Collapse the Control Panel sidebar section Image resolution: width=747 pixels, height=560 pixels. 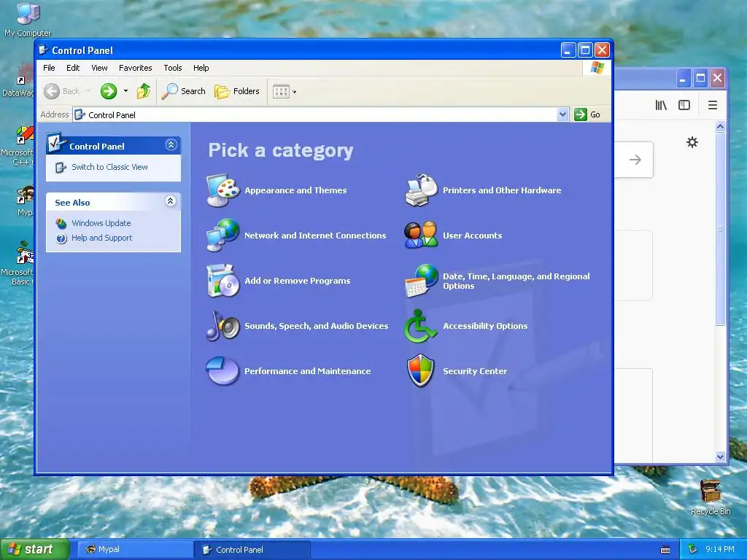(x=171, y=145)
